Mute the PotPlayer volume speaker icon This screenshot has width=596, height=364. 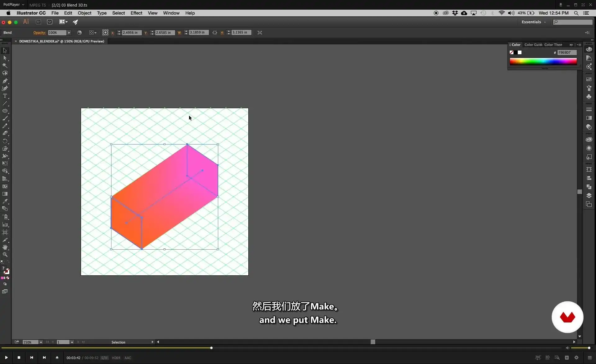(567, 348)
